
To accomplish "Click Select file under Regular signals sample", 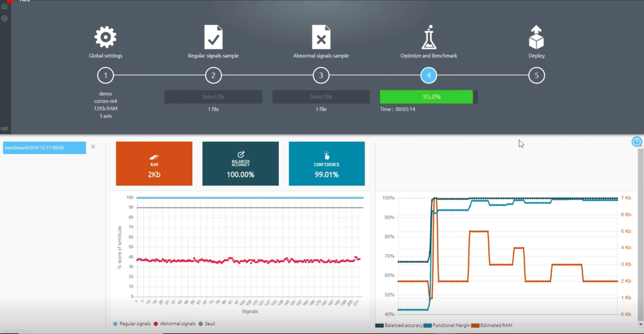I will 213,97.
